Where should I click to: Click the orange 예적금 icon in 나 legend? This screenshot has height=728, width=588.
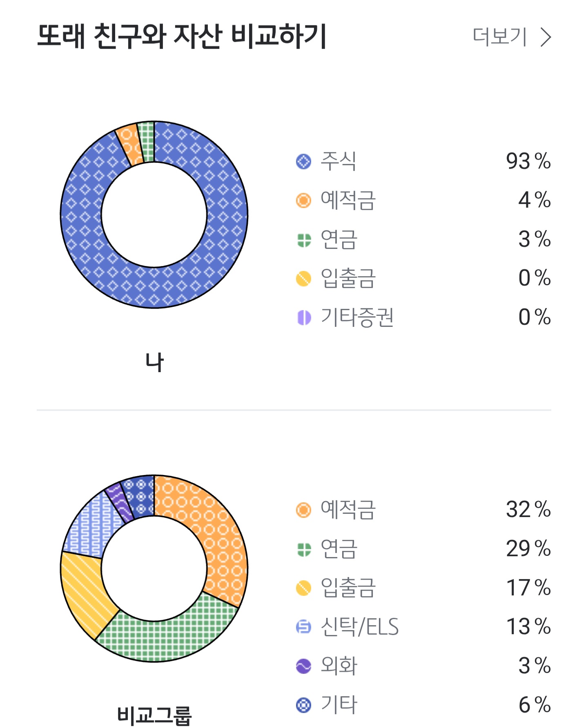[303, 200]
